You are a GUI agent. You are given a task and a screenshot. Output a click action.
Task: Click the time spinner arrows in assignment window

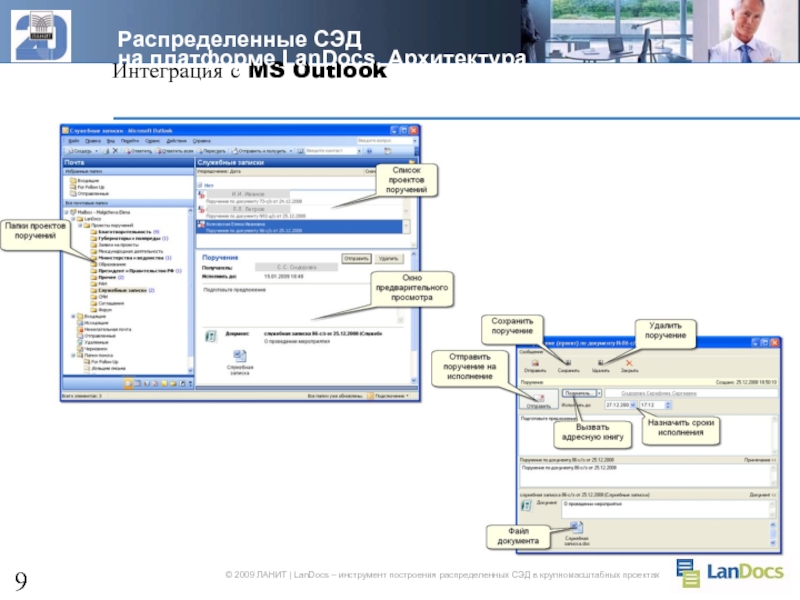click(x=668, y=405)
